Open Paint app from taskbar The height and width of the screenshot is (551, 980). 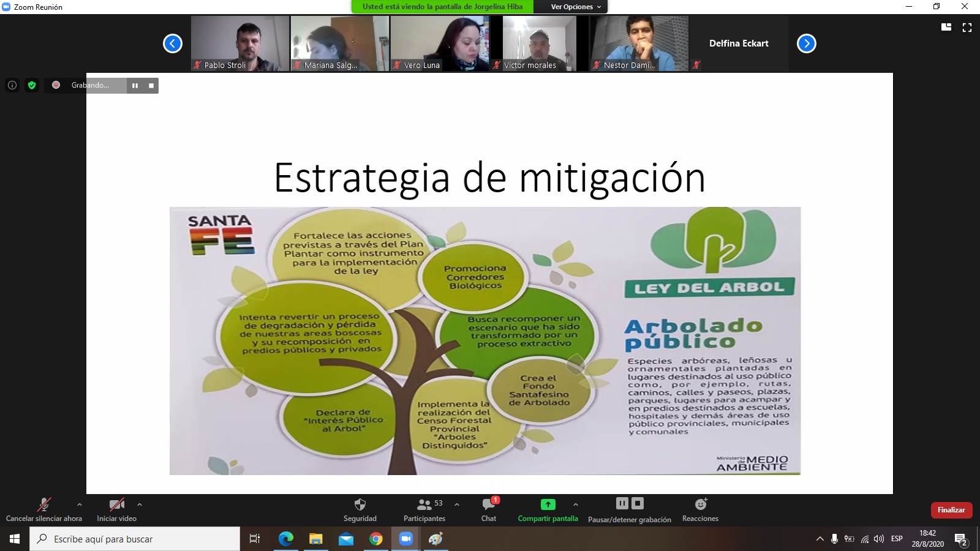pyautogui.click(x=435, y=539)
